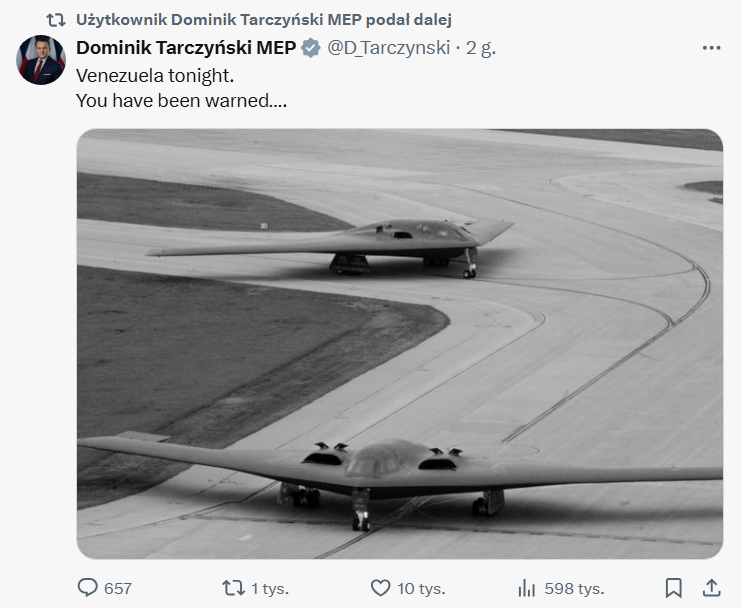Image resolution: width=742 pixels, height=608 pixels.
Task: Click the reply speech bubble icon
Action: coord(88,587)
